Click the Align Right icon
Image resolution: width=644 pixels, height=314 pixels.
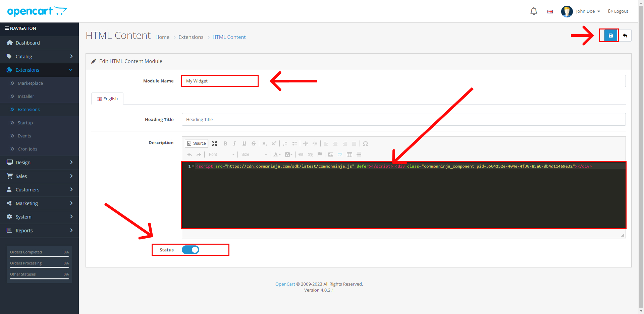345,143
